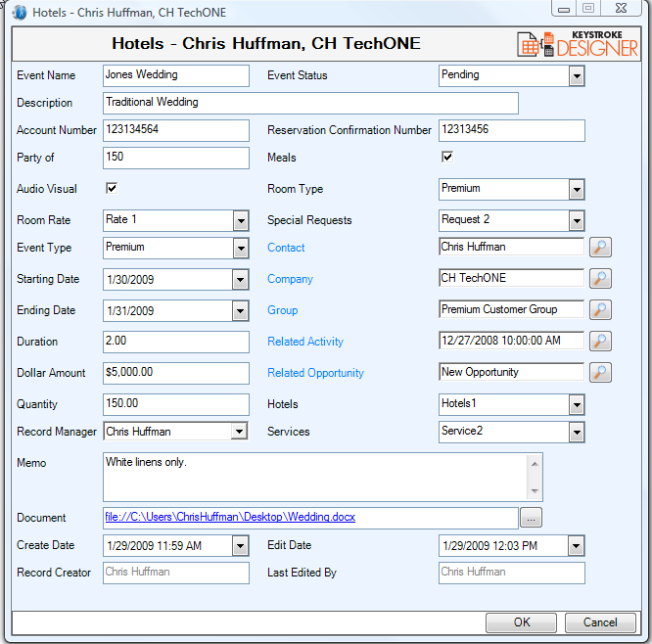The width and height of the screenshot is (652, 644).
Task: Click the Duration field
Action: click(x=176, y=342)
